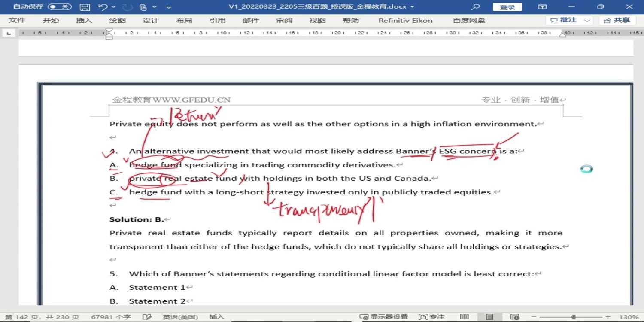The image size is (644, 322).
Task: Click the 登录 (Sign in) button
Action: 507,7
